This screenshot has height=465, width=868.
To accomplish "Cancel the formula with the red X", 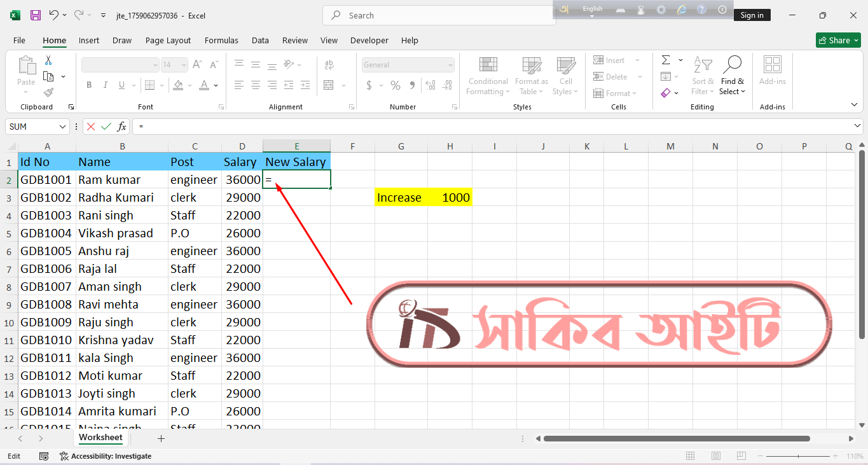I will click(91, 126).
